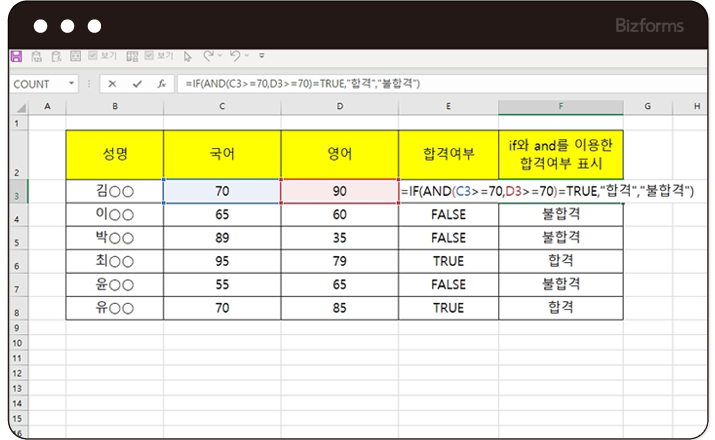Confirm formula with the checkmark Enter icon
Image resolution: width=715 pixels, height=440 pixels.
coord(137,84)
